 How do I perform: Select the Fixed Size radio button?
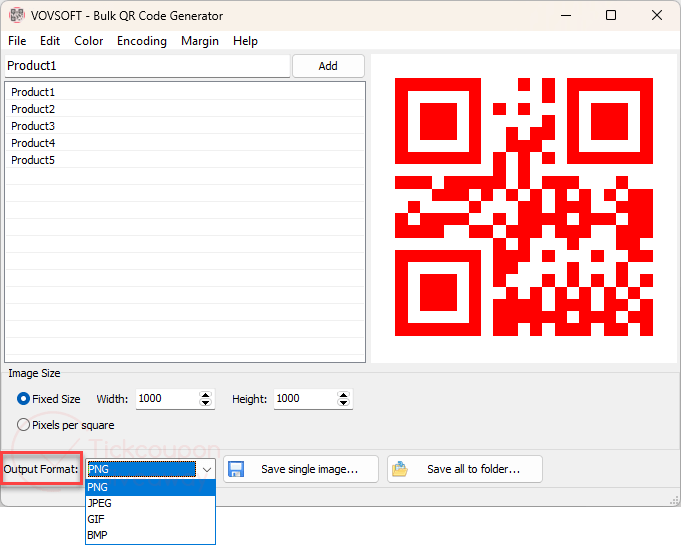point(23,399)
